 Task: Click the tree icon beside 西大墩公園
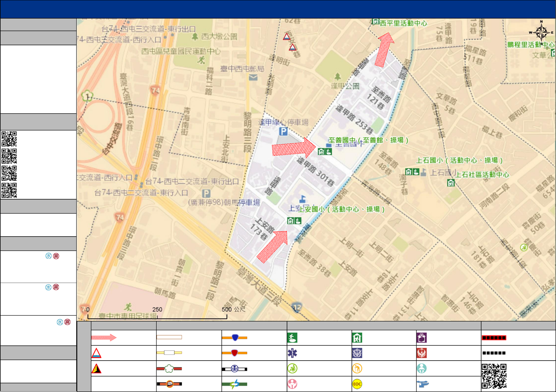click(195, 36)
